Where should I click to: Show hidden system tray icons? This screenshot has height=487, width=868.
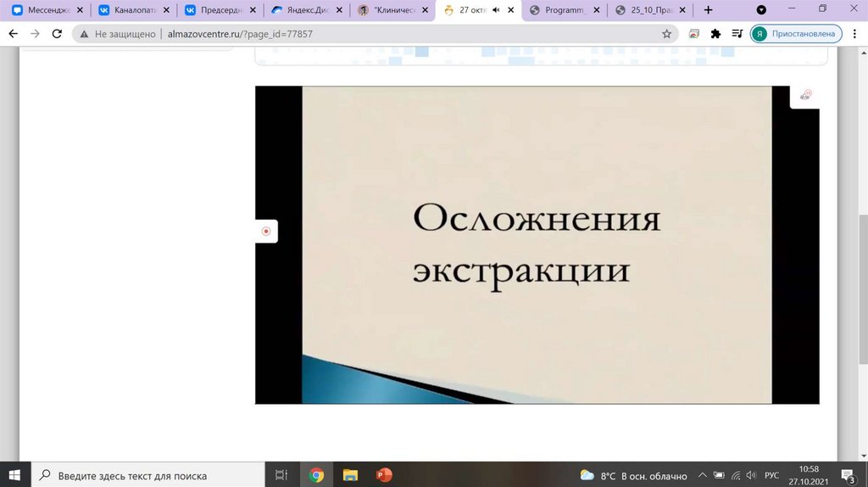(703, 476)
